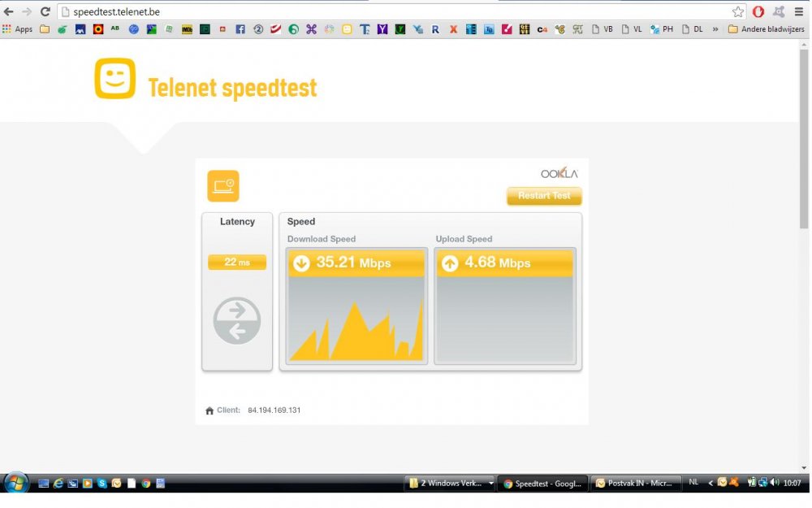812x508 pixels.
Task: Click the red Opera extension icon
Action: pyautogui.click(x=758, y=11)
